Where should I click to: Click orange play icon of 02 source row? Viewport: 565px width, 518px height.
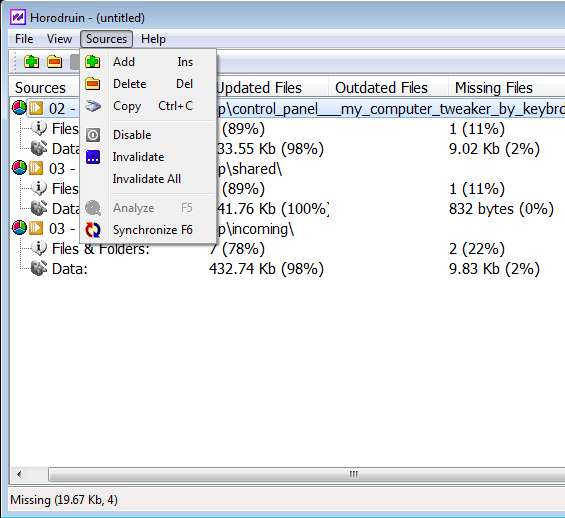36,108
